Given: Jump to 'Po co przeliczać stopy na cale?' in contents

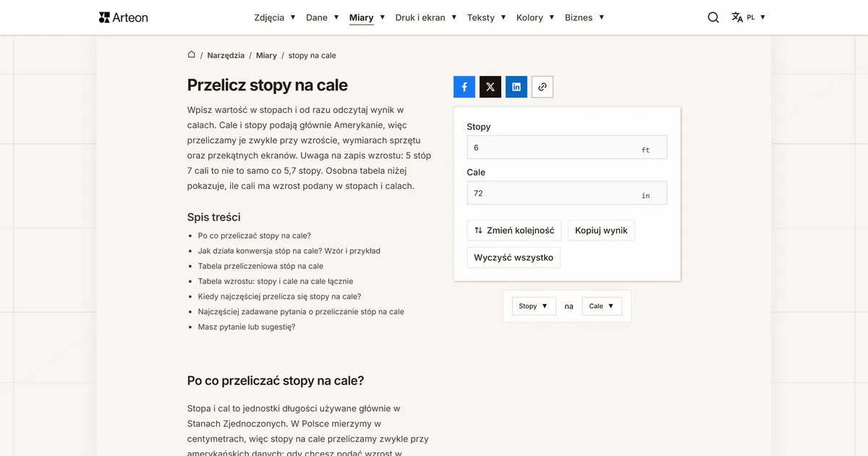Looking at the screenshot, I should tap(255, 236).
